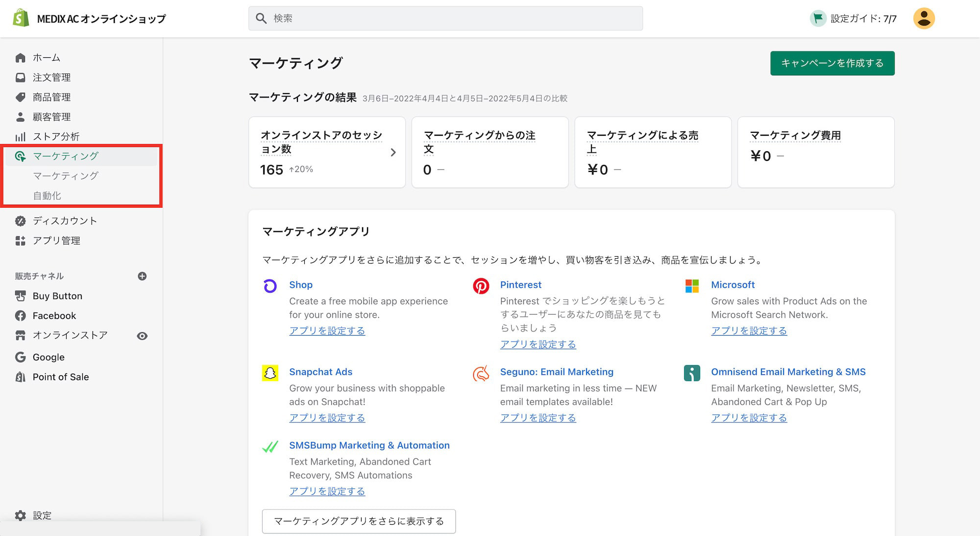Viewport: 980px width, 536px height.
Task: Click the MEDIX AC オンラインショップ store name
Action: point(101,19)
